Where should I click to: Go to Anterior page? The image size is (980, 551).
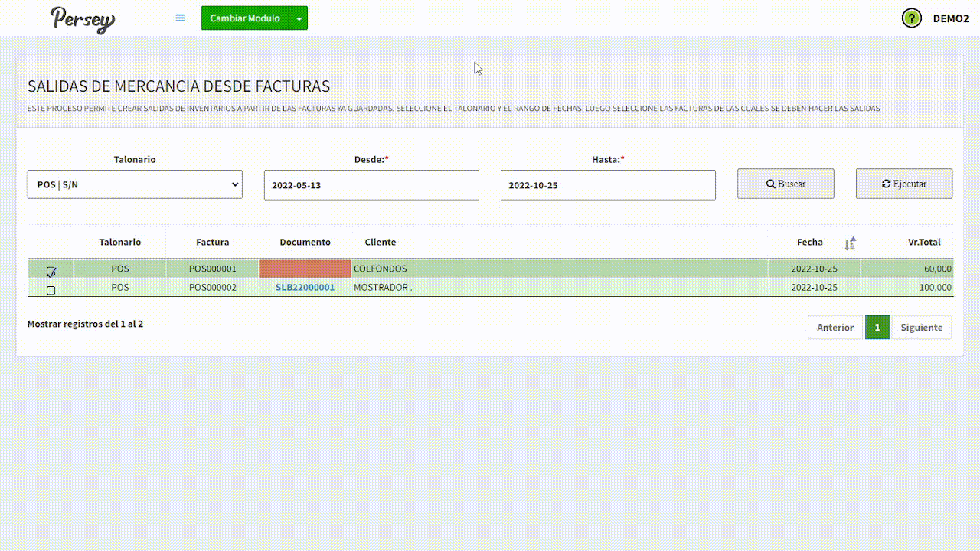point(835,328)
